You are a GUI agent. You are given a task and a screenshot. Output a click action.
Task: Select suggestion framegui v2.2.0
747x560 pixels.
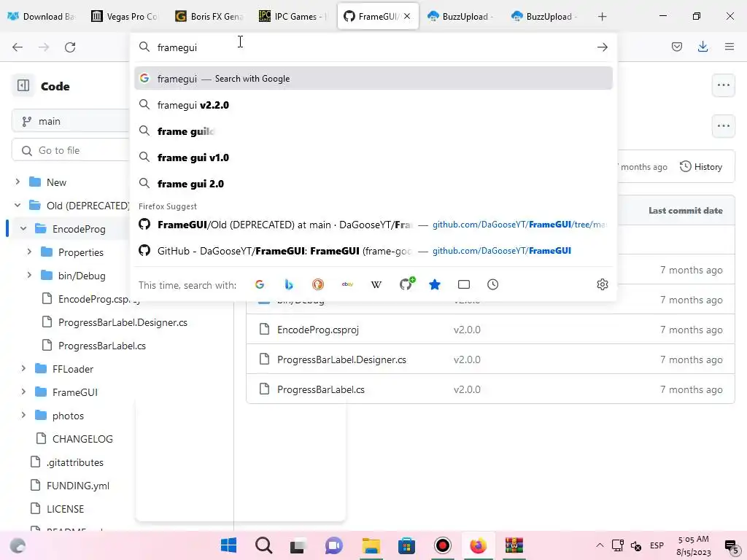(x=373, y=105)
